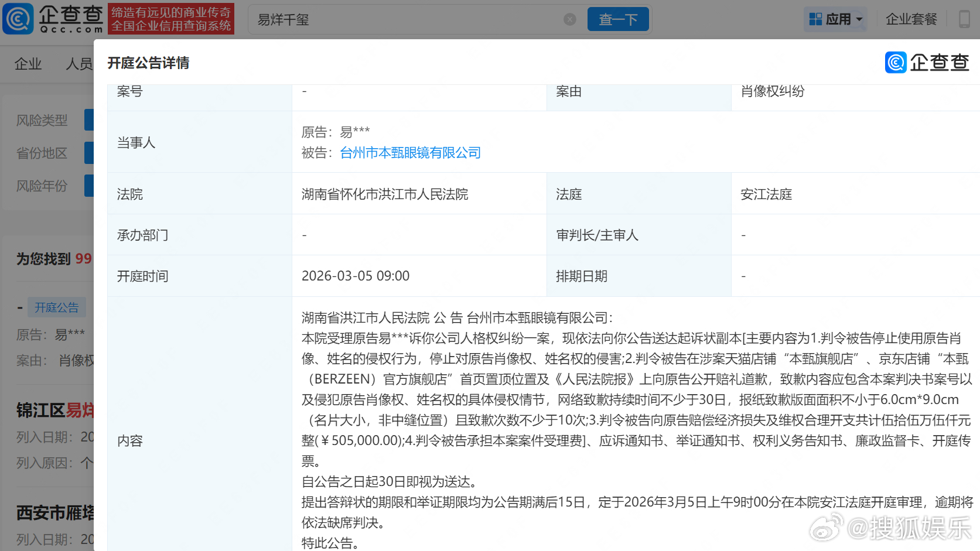Open defendant link 台州市本甄眼镜有限公司
Screen dimensions: 980x551
click(410, 153)
